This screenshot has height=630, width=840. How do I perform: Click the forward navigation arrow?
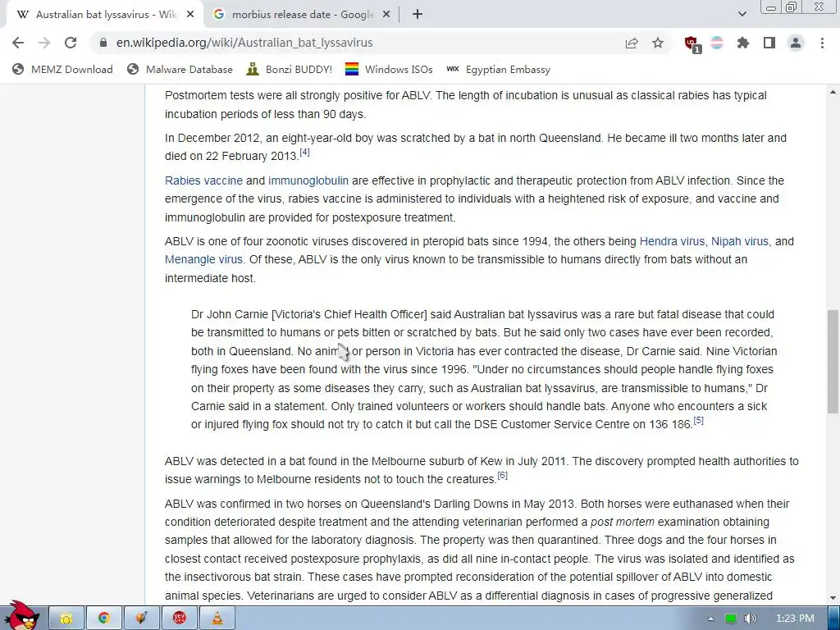click(x=44, y=43)
